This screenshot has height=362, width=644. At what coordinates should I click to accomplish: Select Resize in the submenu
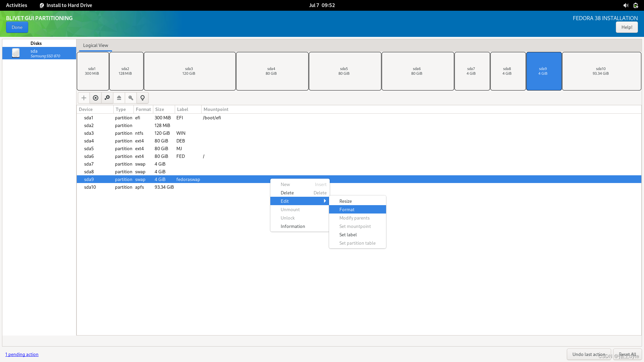[345, 201]
